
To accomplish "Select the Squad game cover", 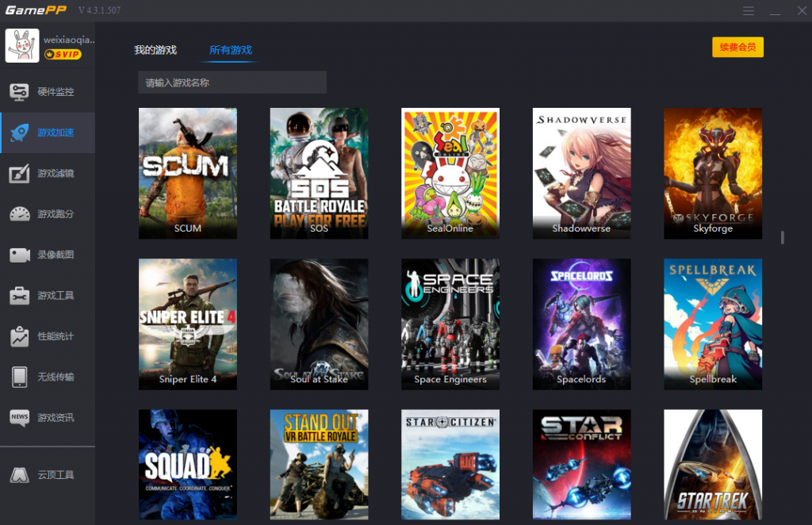I will click(x=187, y=465).
